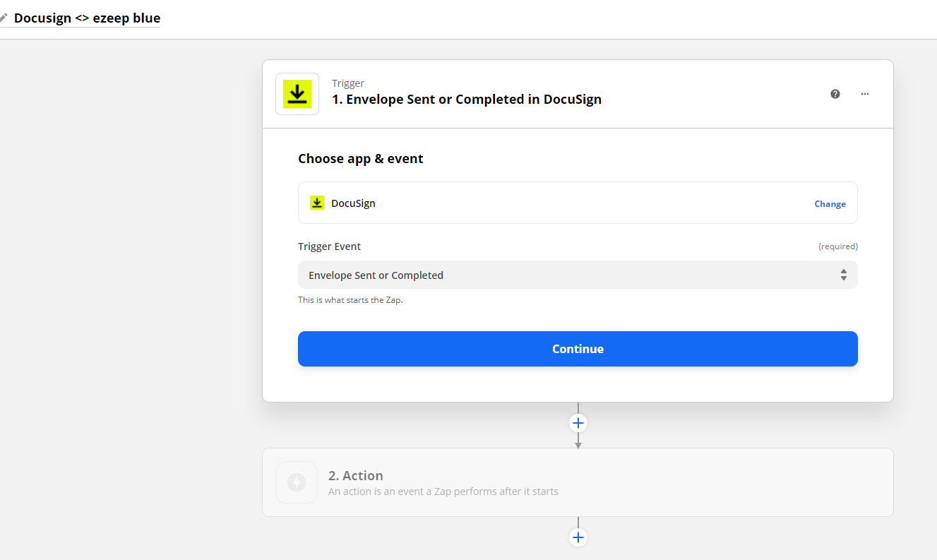The image size is (937, 560).
Task: Open the Trigger Event dropdown
Action: click(x=578, y=275)
